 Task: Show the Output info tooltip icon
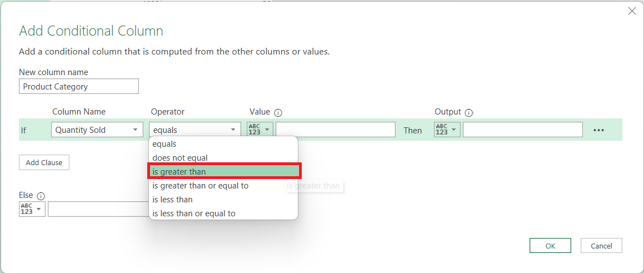(x=470, y=112)
